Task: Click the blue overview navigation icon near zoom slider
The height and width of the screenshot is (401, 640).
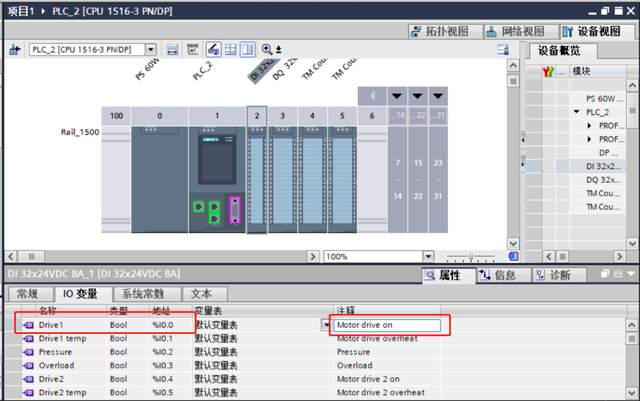Action: tap(513, 256)
